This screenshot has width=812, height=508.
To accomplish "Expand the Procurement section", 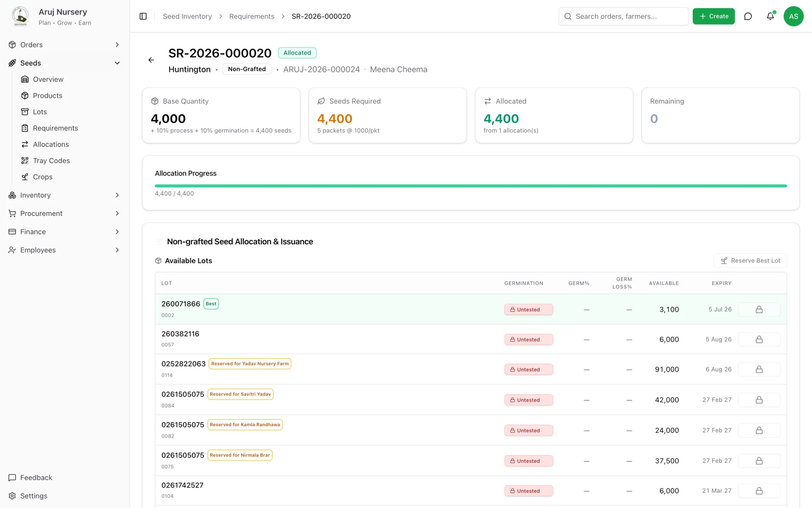I will click(64, 213).
